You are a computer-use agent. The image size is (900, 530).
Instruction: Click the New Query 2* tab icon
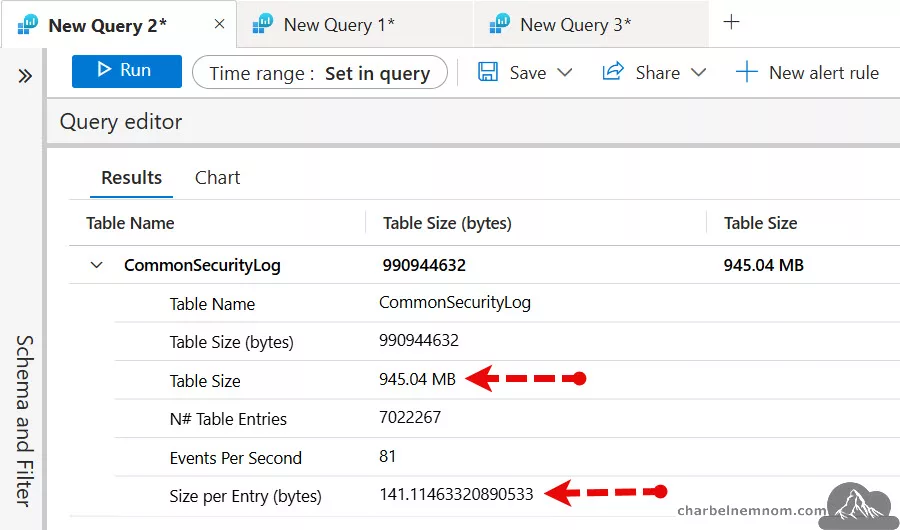point(28,25)
